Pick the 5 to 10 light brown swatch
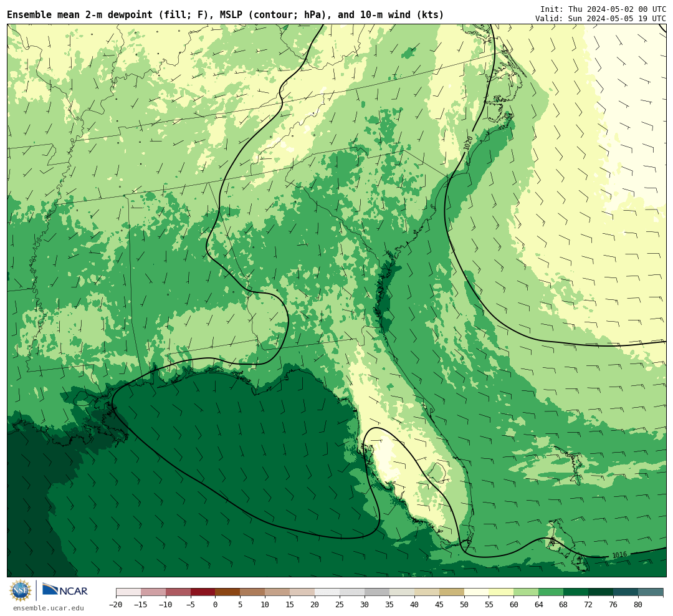This screenshot has height=616, width=673. pos(252,592)
